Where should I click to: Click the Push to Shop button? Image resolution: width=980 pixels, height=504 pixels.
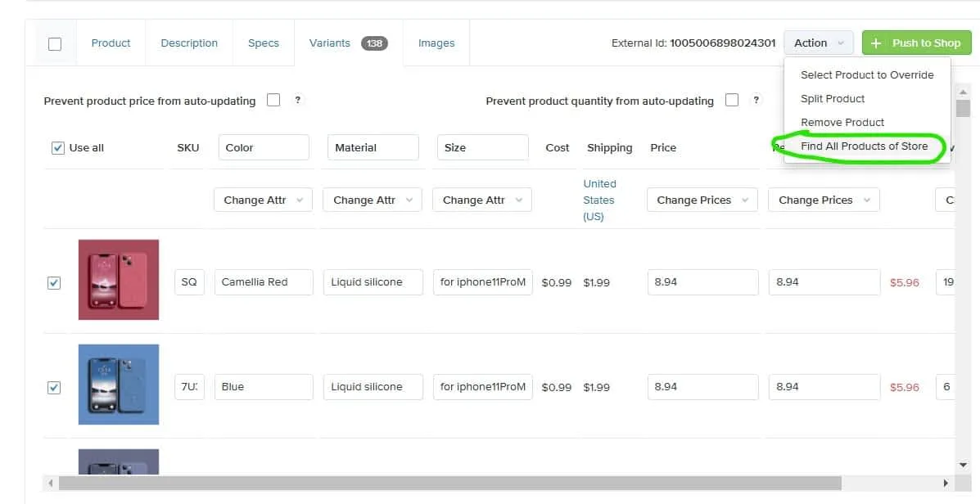(916, 43)
